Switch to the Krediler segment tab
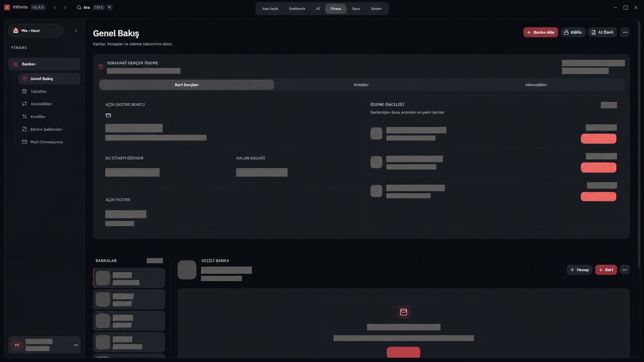 361,85
